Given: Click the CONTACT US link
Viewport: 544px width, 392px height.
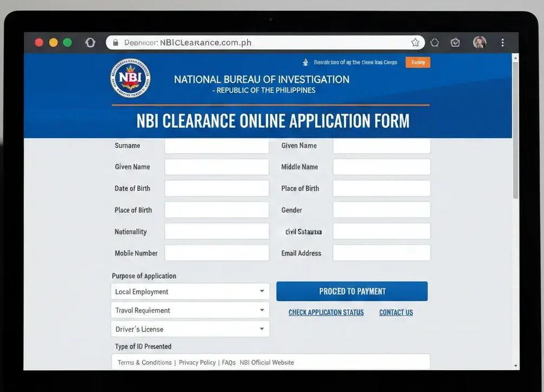Looking at the screenshot, I should pyautogui.click(x=396, y=312).
